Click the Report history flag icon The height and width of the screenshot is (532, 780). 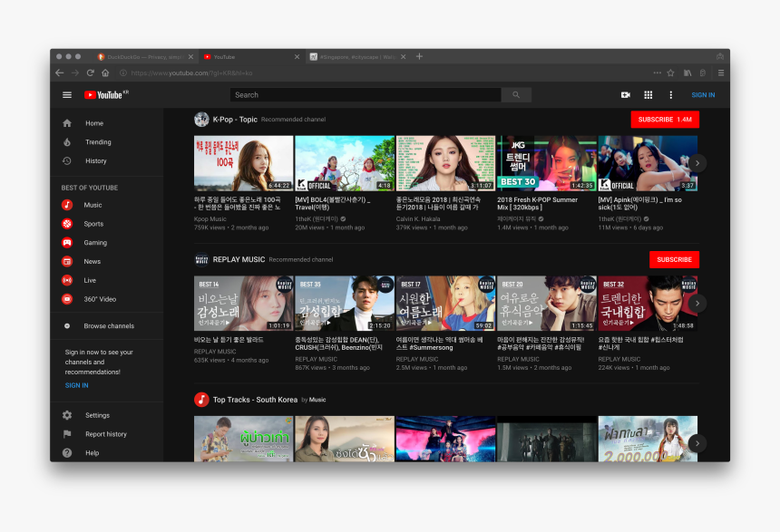67,434
